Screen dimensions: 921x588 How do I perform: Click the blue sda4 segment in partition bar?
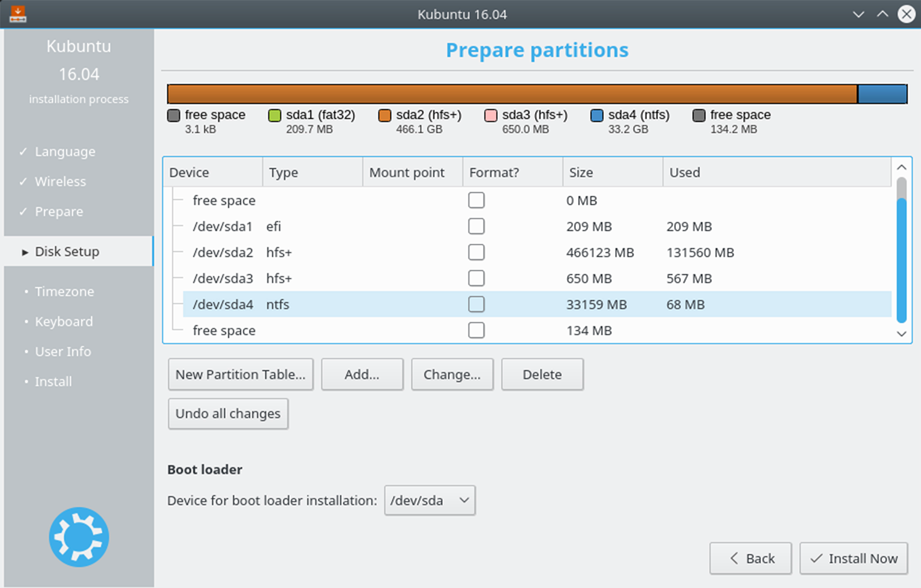click(882, 94)
